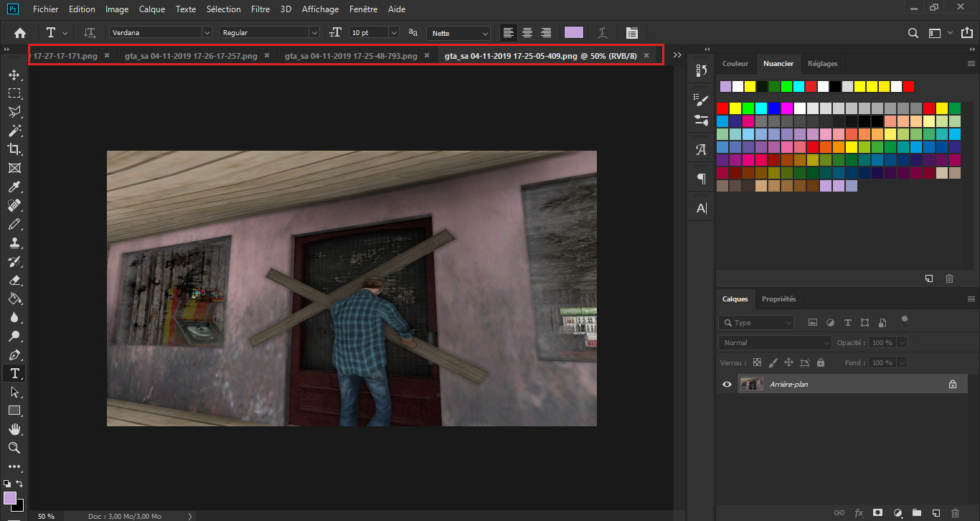The width and height of the screenshot is (980, 521).
Task: Select the Hand tool
Action: click(14, 429)
